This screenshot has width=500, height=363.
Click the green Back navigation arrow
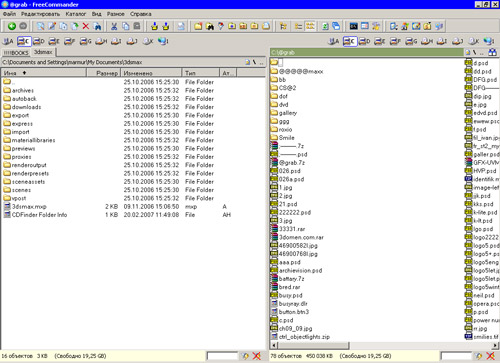click(x=12, y=26)
